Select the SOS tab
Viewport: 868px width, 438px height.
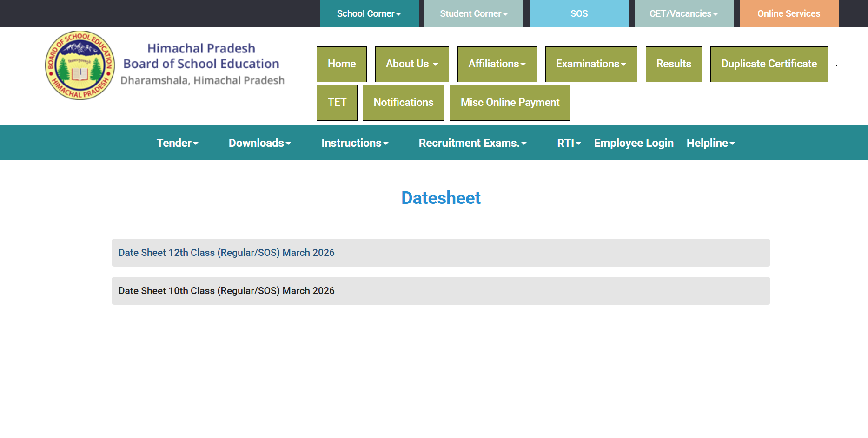pyautogui.click(x=579, y=14)
